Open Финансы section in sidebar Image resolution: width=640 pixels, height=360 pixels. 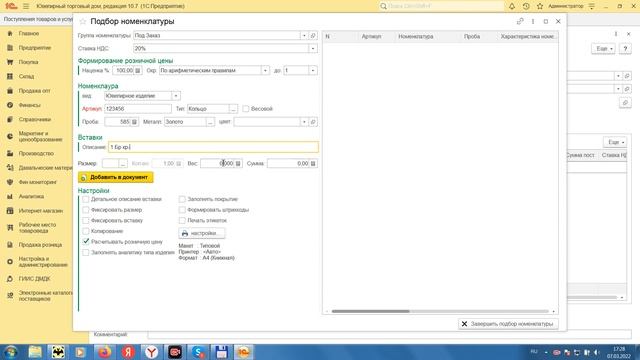click(x=29, y=105)
